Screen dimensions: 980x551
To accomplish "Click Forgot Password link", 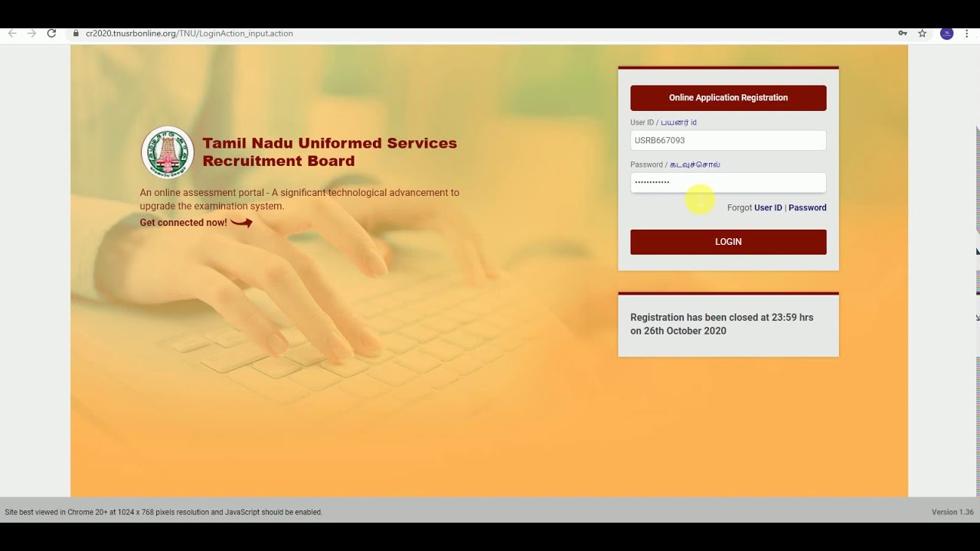I will (x=808, y=208).
